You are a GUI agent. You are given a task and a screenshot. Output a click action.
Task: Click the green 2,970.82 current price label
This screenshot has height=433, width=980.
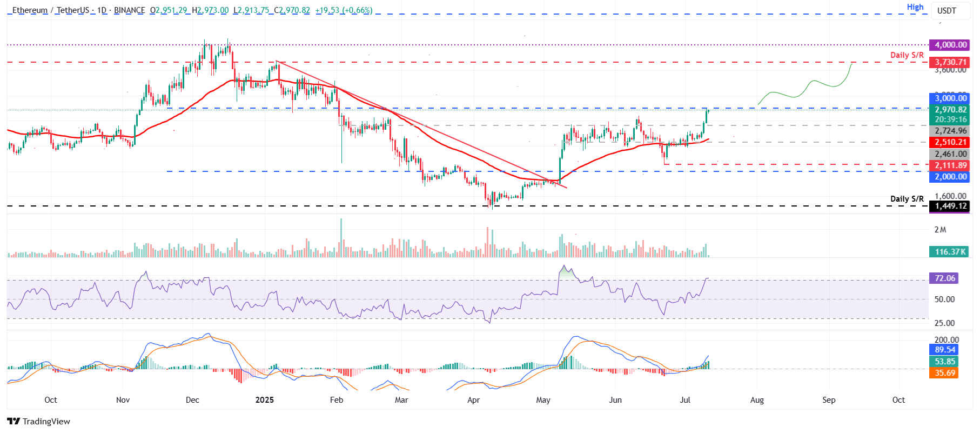click(x=949, y=110)
